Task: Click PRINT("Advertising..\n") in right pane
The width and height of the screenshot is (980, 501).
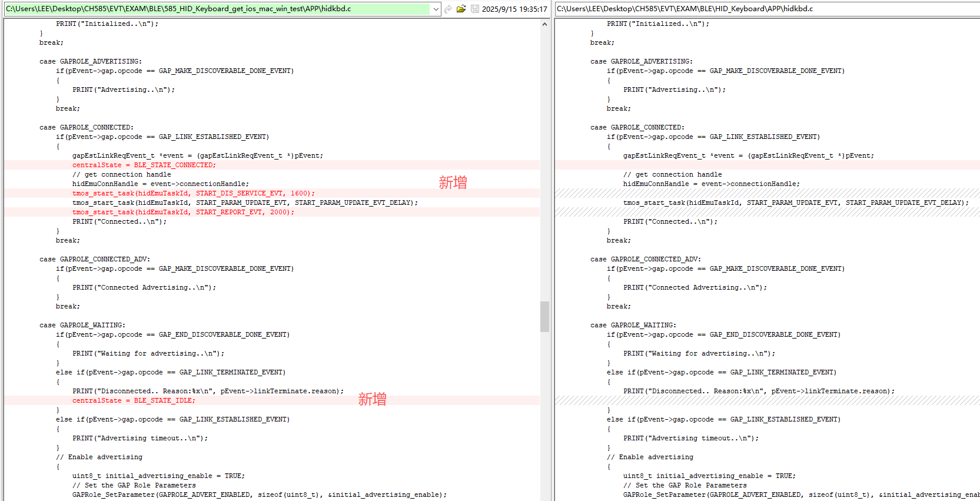Action: pos(675,89)
